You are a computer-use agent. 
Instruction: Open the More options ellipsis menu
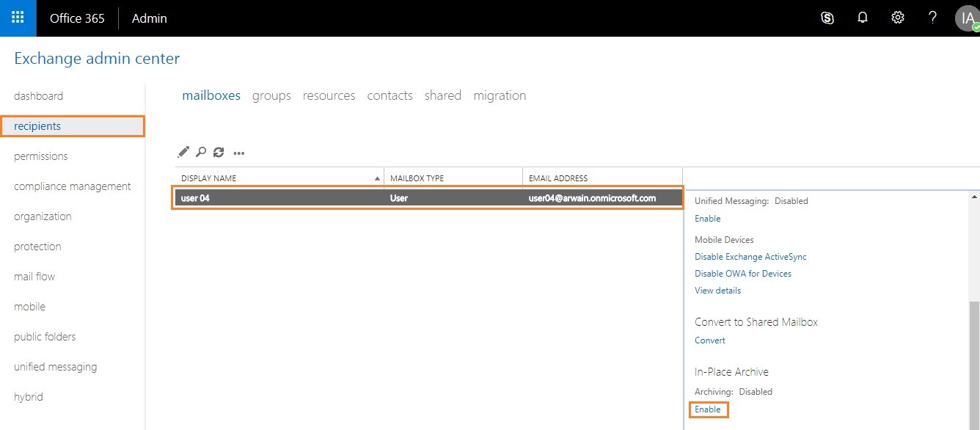[238, 153]
